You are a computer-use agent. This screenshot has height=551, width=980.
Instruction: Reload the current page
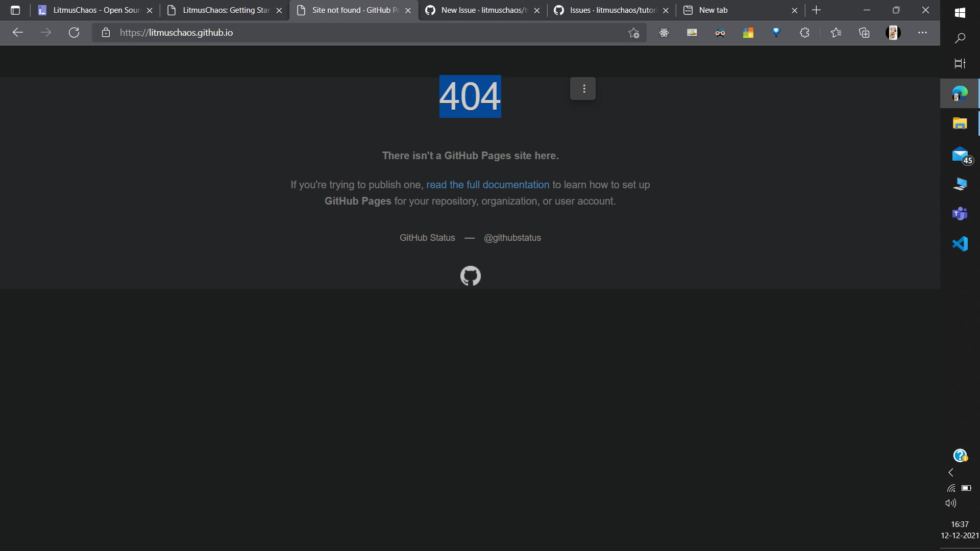[74, 33]
